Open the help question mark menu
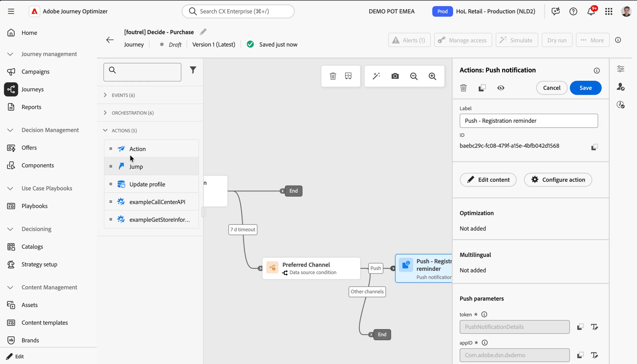 pos(573,11)
